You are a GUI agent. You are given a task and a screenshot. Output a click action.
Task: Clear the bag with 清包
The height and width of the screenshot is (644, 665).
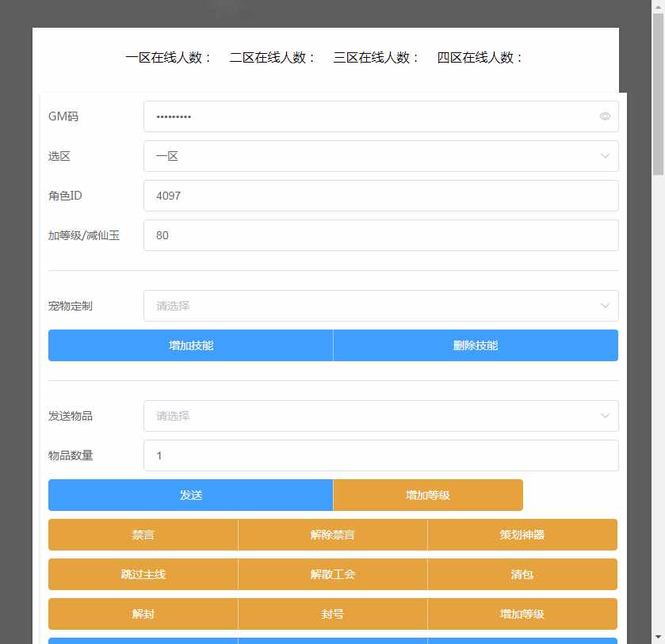pyautogui.click(x=522, y=574)
